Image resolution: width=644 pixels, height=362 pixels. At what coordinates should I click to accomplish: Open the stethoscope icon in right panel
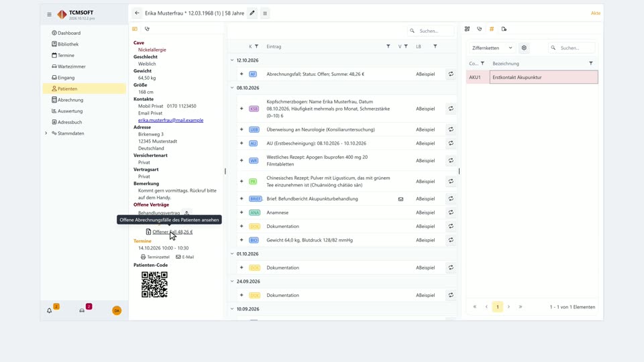tap(479, 29)
